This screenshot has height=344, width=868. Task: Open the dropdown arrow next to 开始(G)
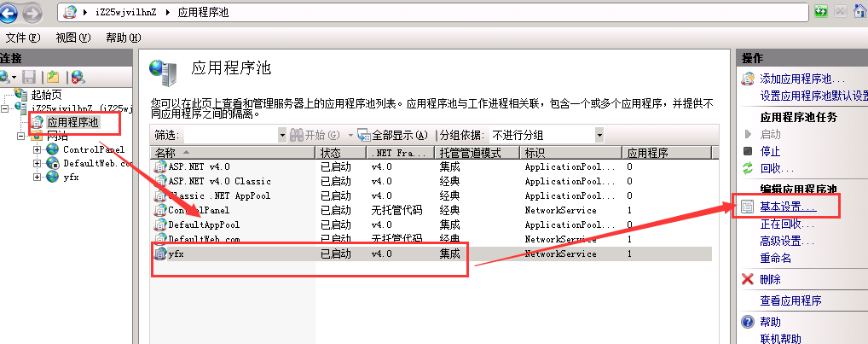pyautogui.click(x=350, y=135)
